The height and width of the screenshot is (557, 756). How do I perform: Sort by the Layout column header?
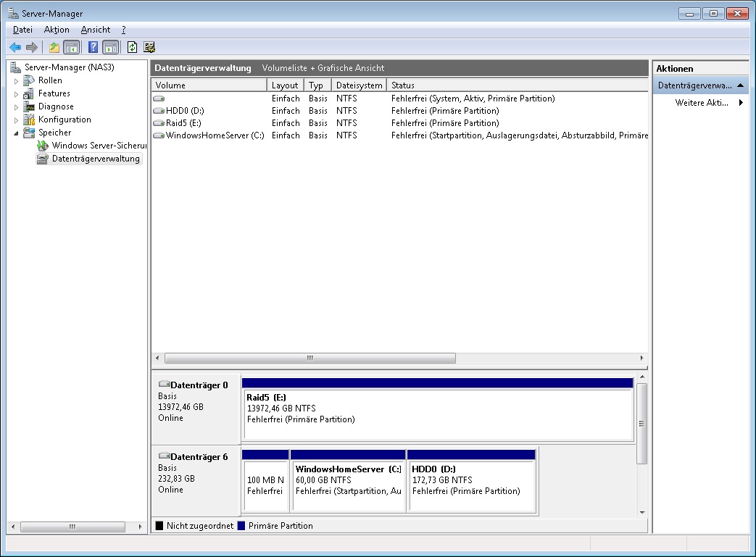tap(285, 85)
